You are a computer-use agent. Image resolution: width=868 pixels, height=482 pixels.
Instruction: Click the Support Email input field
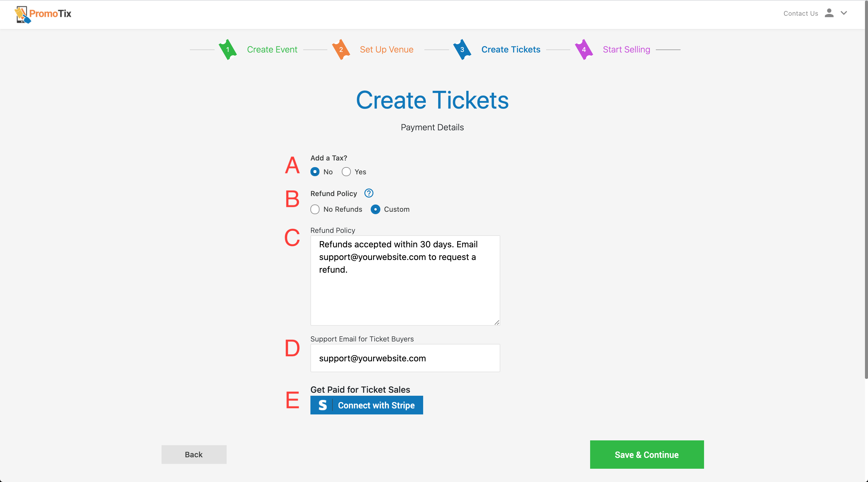tap(404, 358)
